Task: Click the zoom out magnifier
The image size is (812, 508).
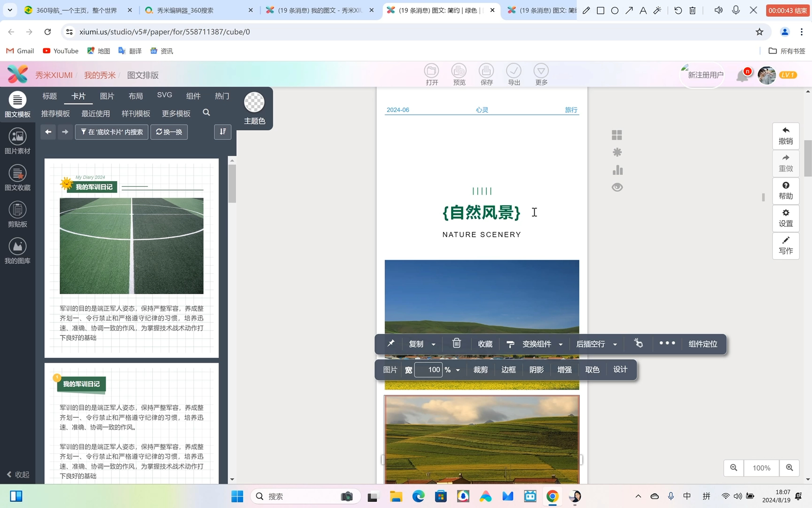Action: tap(734, 468)
